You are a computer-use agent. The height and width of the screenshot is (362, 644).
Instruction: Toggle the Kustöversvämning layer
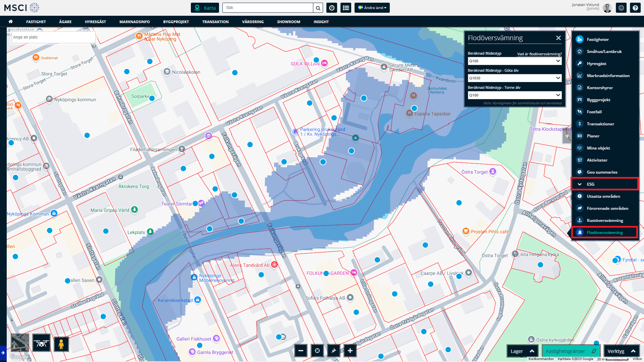pos(605,221)
